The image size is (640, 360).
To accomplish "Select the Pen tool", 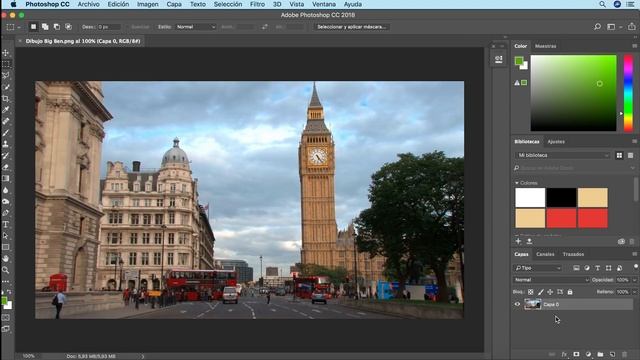I will (6, 213).
